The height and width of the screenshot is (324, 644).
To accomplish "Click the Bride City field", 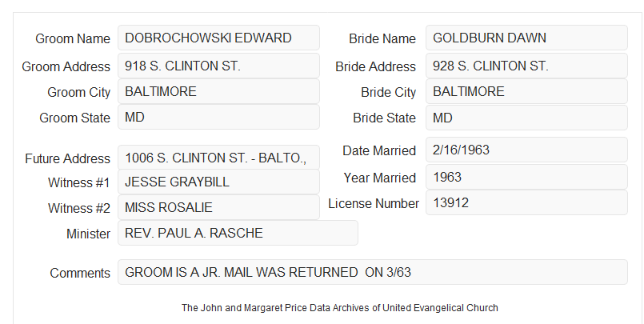I will click(526, 91).
